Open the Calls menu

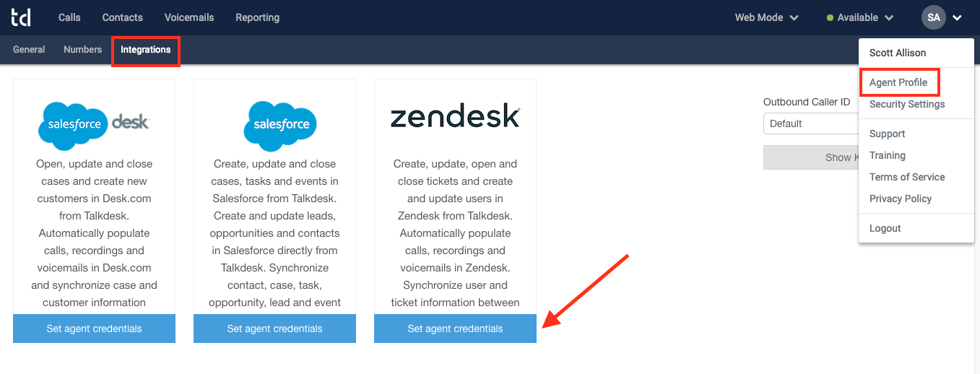point(69,17)
